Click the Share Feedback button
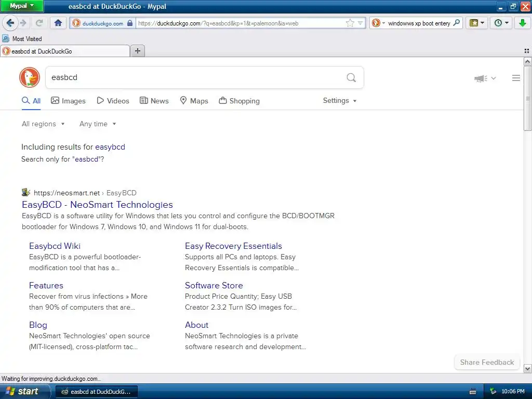 [487, 362]
